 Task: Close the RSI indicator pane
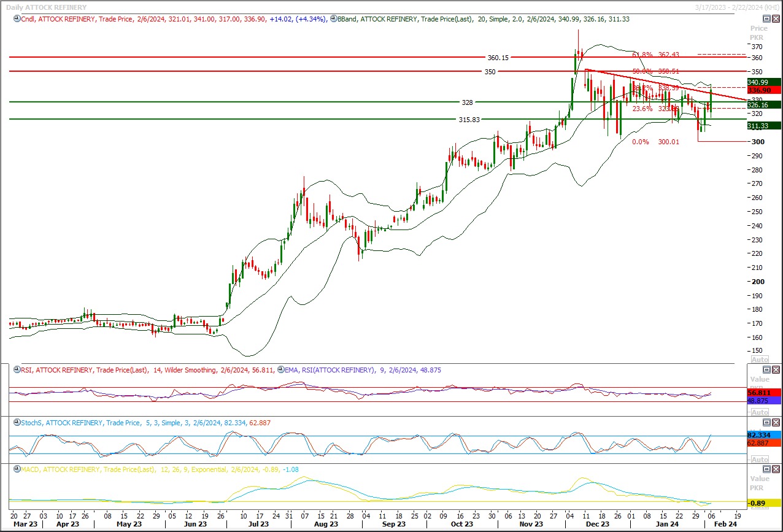point(775,370)
